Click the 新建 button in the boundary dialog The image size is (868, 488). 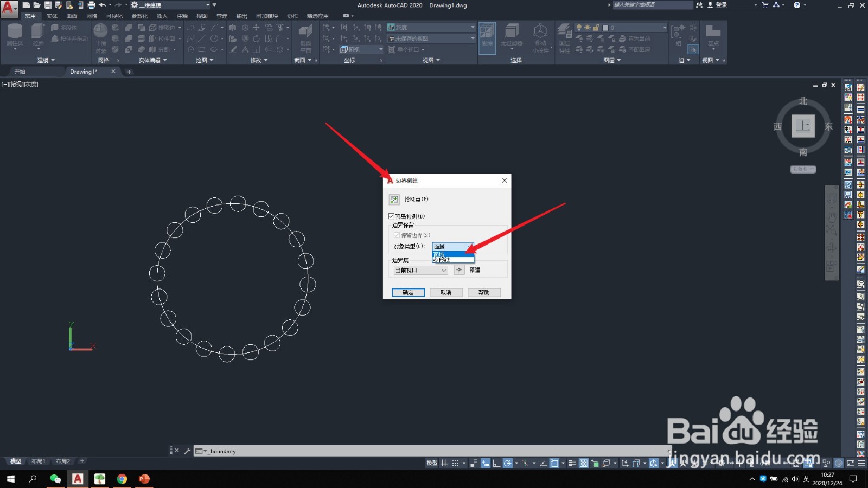tap(474, 269)
